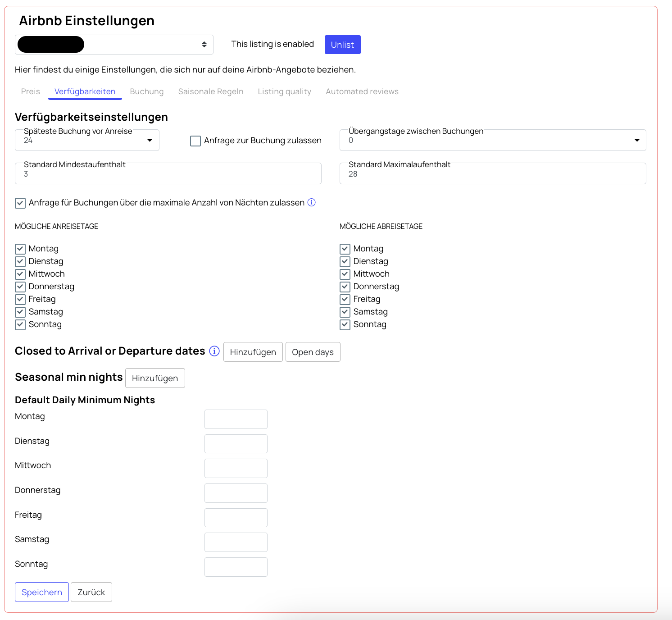This screenshot has height=620, width=672.
Task: Click Hinzufügen for Seasonal min nights
Action: (155, 378)
